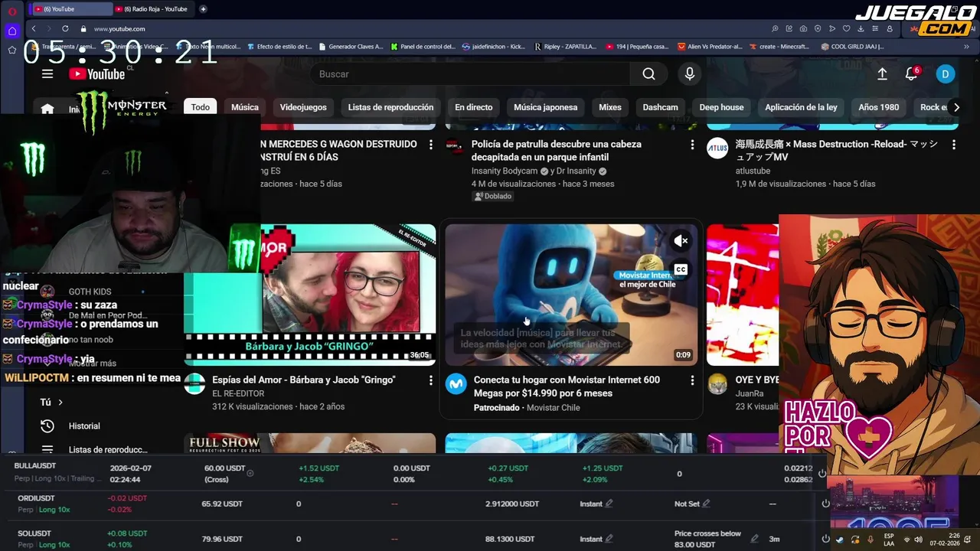
Task: Reload the page in browser
Action: (x=65, y=29)
